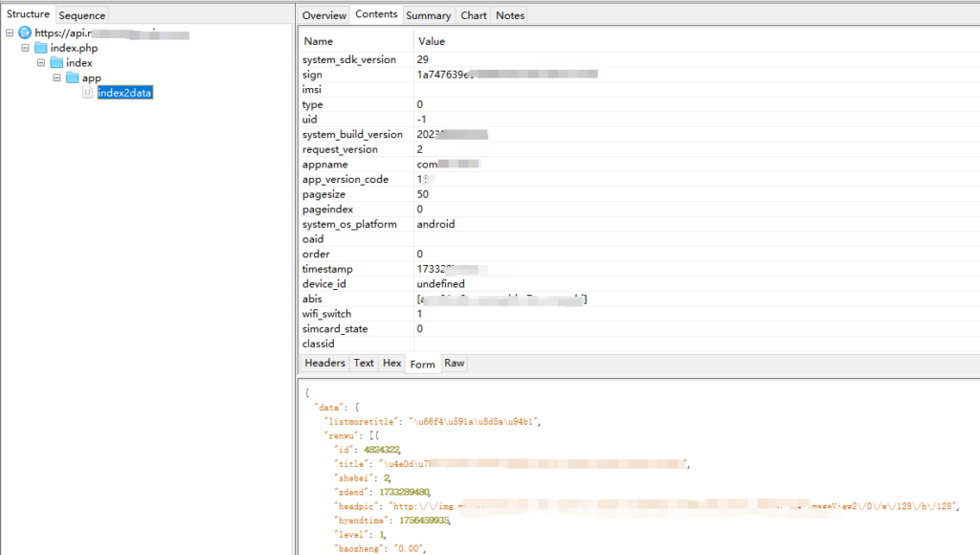This screenshot has height=555, width=980.
Task: Click the index2data request file icon
Action: [88, 93]
